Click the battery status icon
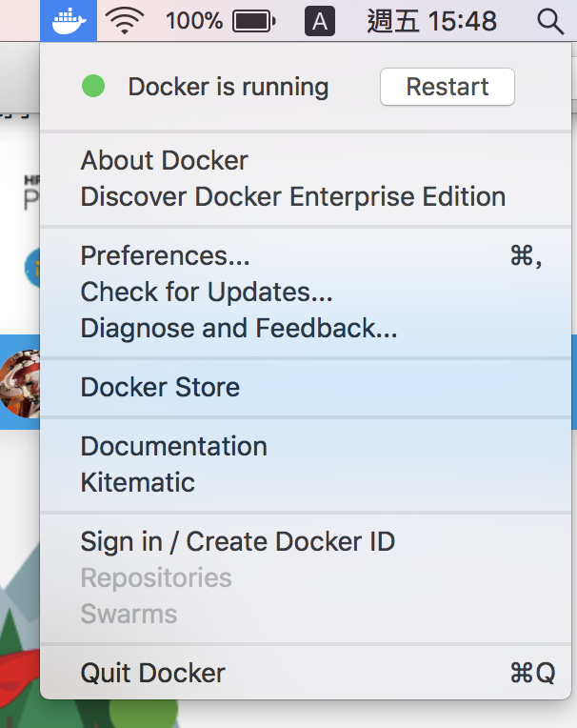The width and height of the screenshot is (577, 728). point(254,20)
